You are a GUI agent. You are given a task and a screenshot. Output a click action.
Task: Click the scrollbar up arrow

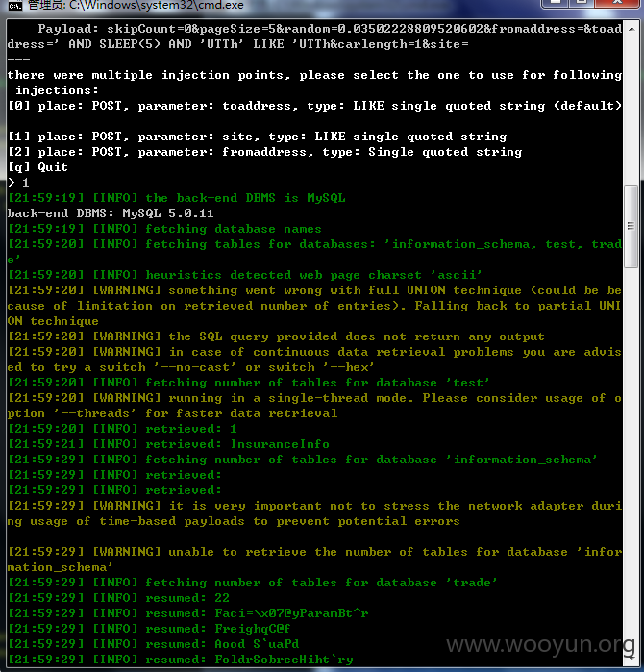632,29
